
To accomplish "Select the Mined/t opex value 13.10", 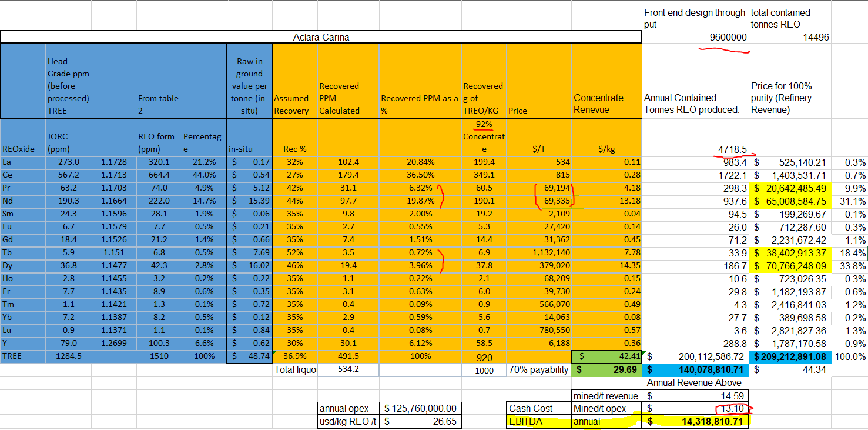I will coord(696,408).
